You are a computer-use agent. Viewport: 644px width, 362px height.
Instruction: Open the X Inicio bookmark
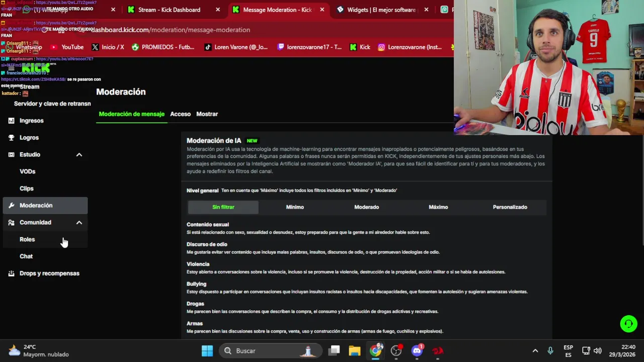tap(108, 47)
